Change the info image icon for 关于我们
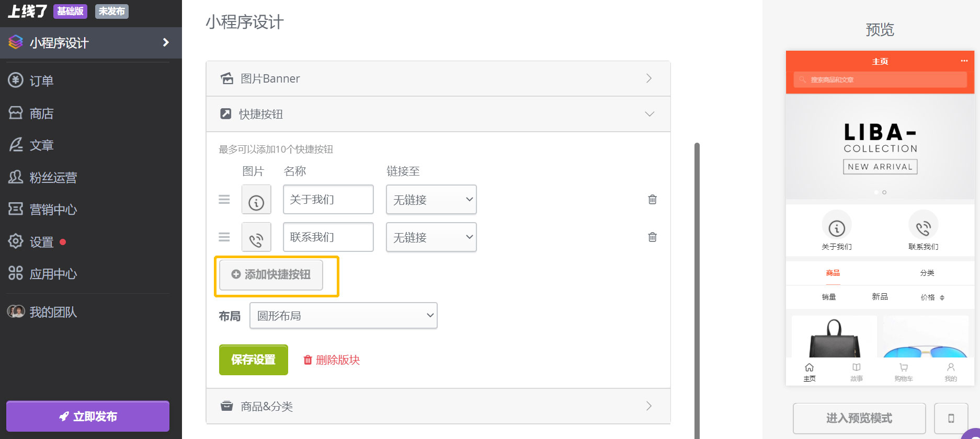 [x=256, y=200]
